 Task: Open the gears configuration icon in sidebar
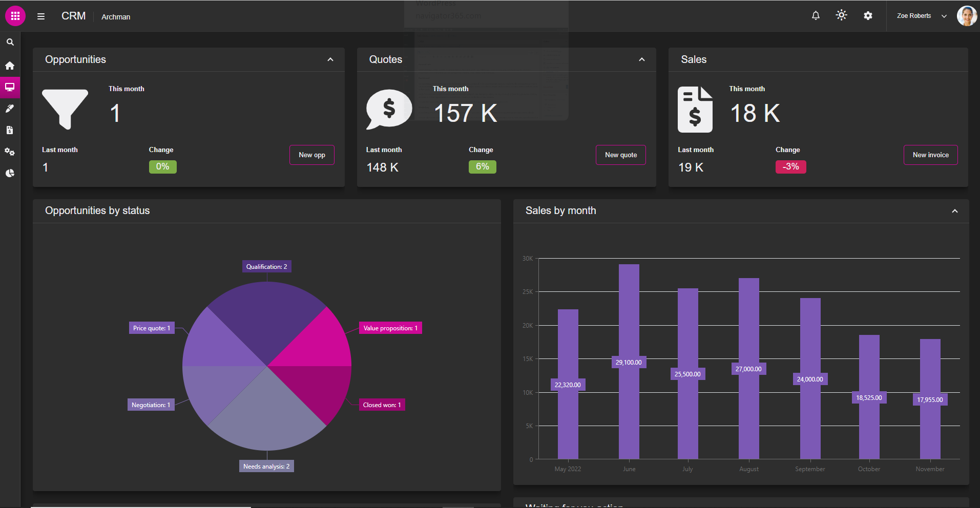pos(10,152)
